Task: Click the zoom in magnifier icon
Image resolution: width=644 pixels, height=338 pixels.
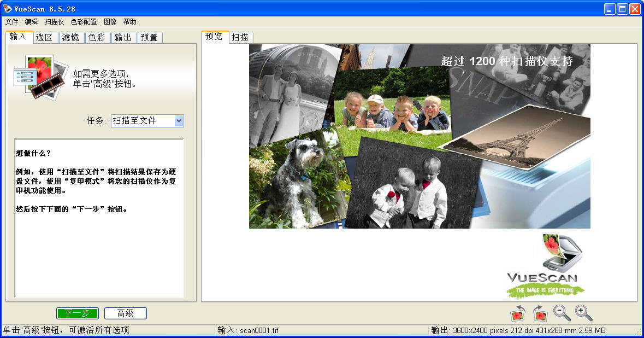Action: coord(583,313)
